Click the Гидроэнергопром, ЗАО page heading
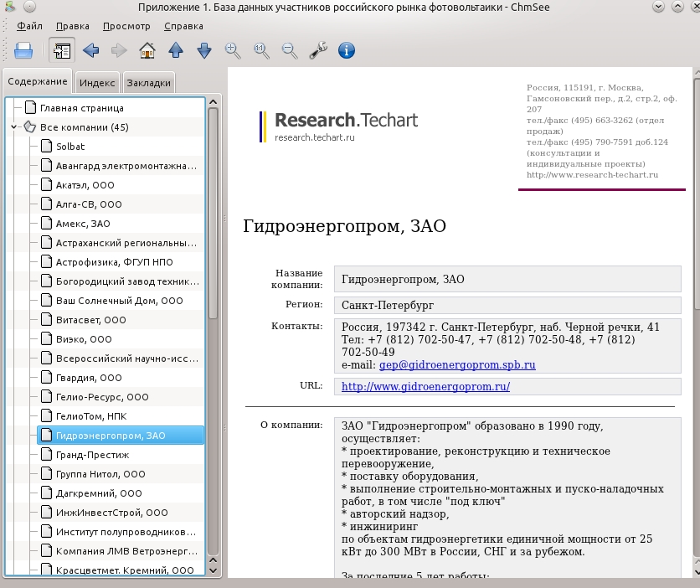Image resolution: width=700 pixels, height=588 pixels. [x=344, y=226]
